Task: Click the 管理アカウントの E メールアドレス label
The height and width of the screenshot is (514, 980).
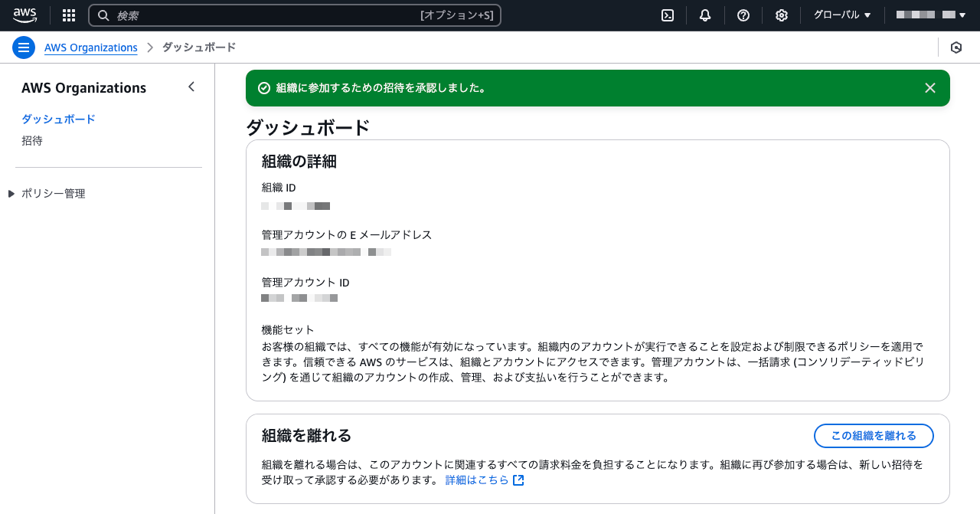Action: click(x=347, y=235)
